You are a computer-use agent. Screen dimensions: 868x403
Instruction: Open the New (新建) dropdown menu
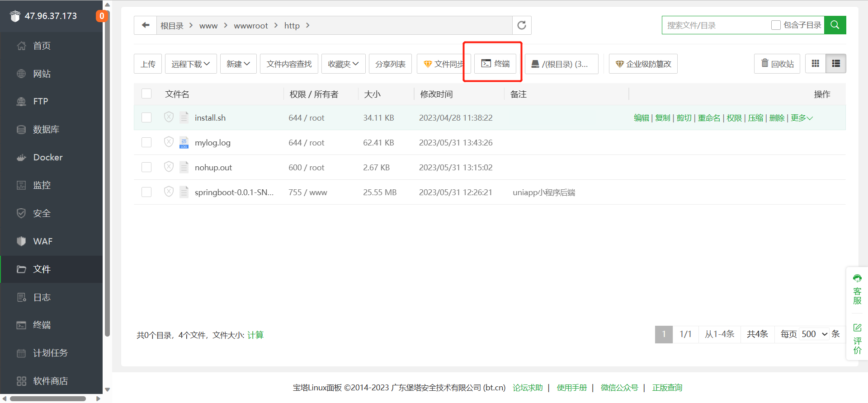tap(238, 64)
